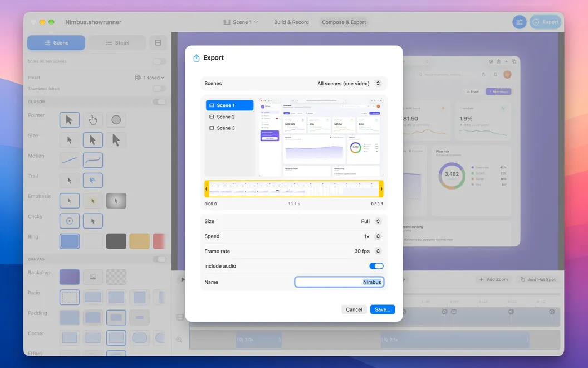Select the curved motion path option
The image size is (588, 368).
[x=92, y=161]
